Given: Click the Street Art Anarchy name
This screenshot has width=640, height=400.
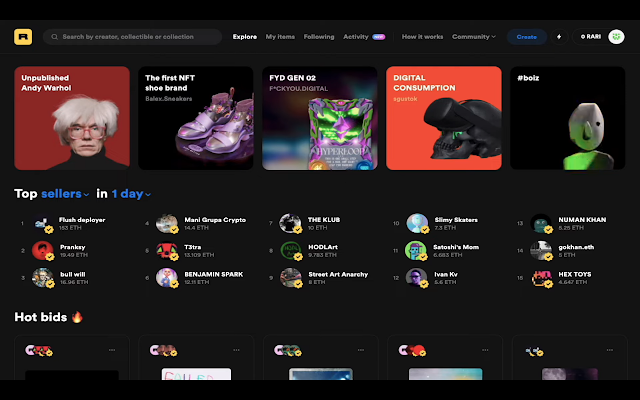Looking at the screenshot, I should click(x=338, y=274).
